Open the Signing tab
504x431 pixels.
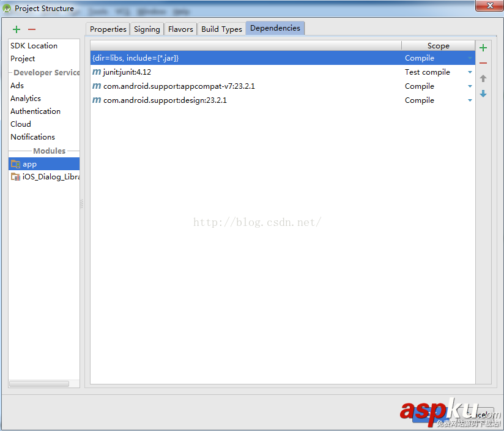[146, 29]
